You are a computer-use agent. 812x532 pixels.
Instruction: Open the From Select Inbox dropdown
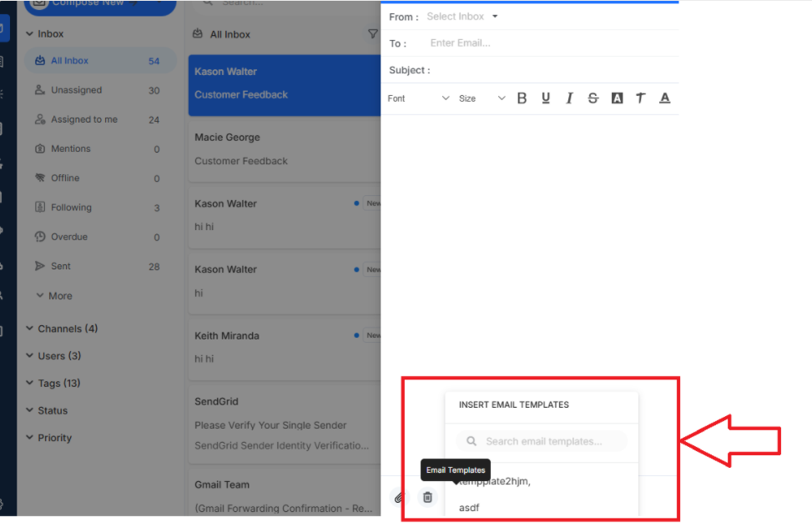point(462,17)
